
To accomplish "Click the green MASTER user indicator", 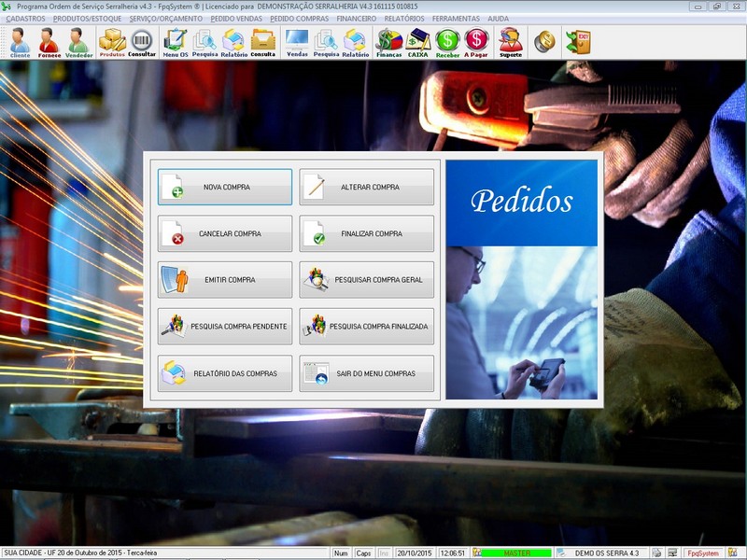I will point(516,553).
